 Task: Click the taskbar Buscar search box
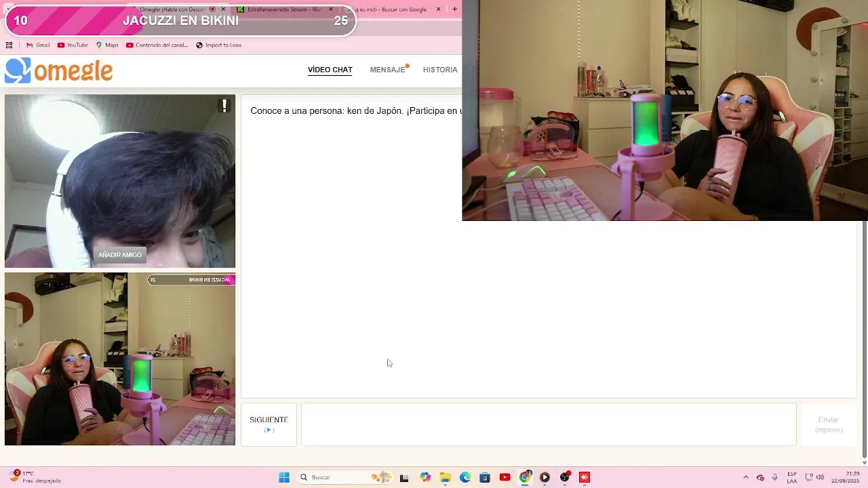coord(345,477)
